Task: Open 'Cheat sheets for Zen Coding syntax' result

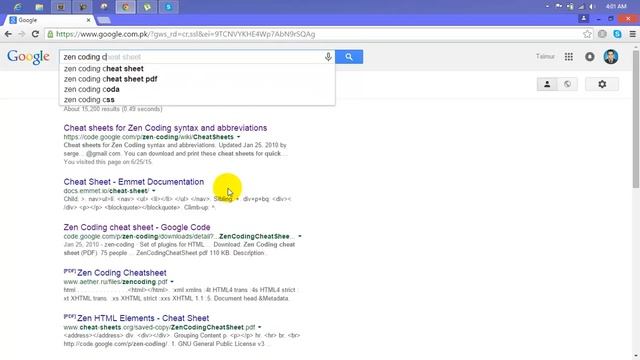Action: pos(165,128)
